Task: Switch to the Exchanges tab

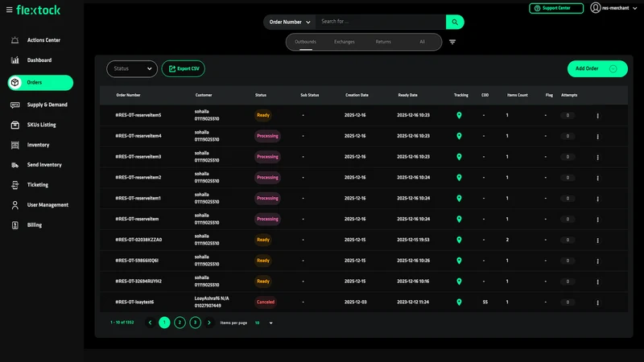Action: point(345,42)
